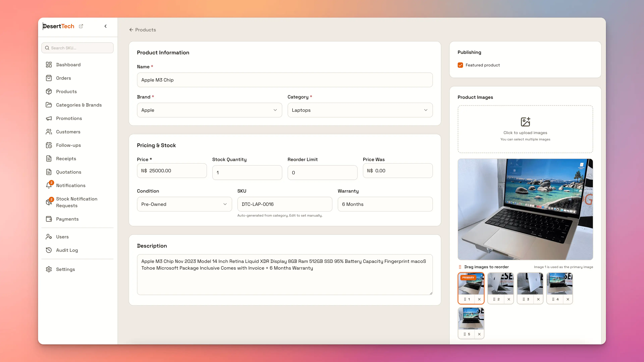Click the Price Was field showing 0.00
The width and height of the screenshot is (644, 362).
398,171
